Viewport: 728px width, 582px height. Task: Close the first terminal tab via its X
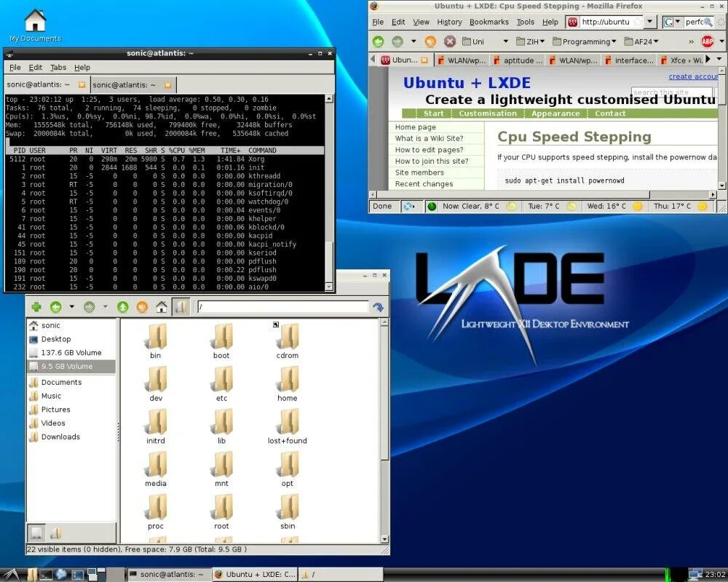(82, 84)
